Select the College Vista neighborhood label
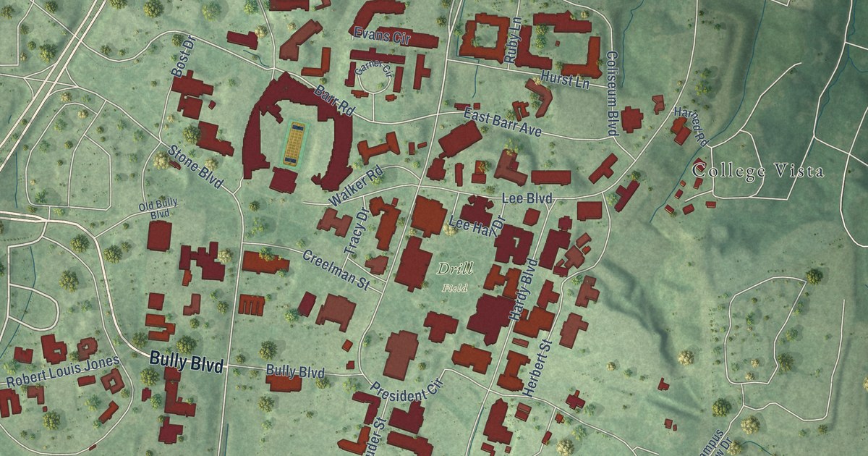 [757, 172]
